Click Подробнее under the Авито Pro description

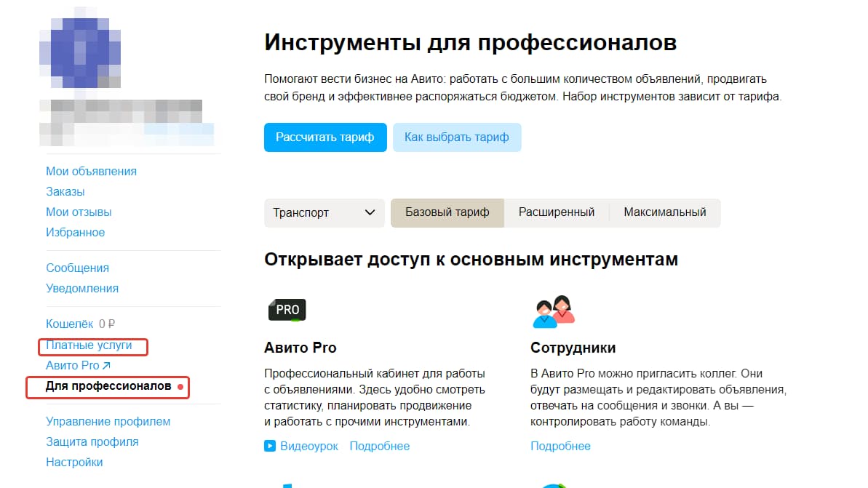pyautogui.click(x=380, y=446)
